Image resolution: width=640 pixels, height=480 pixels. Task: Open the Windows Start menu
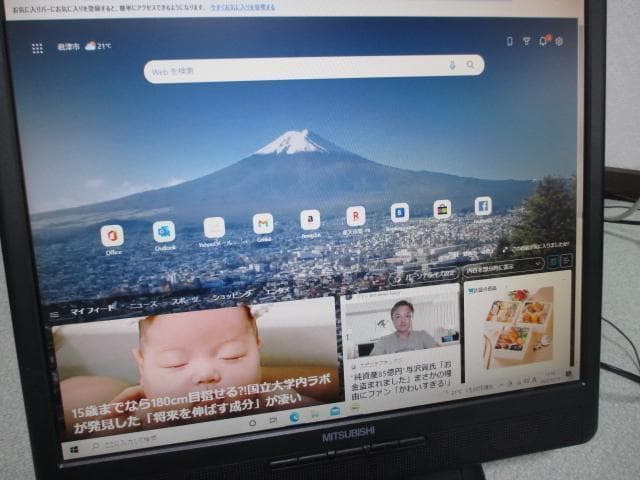tap(74, 450)
